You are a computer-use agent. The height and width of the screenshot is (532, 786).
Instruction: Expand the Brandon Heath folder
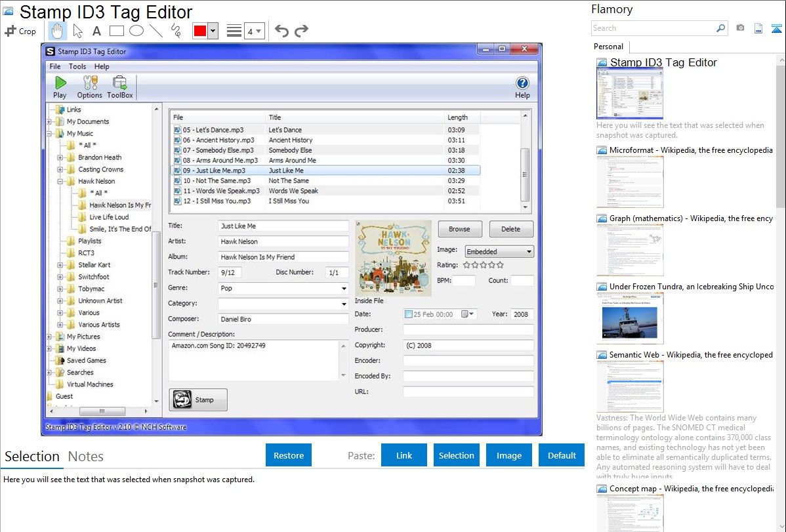60,157
